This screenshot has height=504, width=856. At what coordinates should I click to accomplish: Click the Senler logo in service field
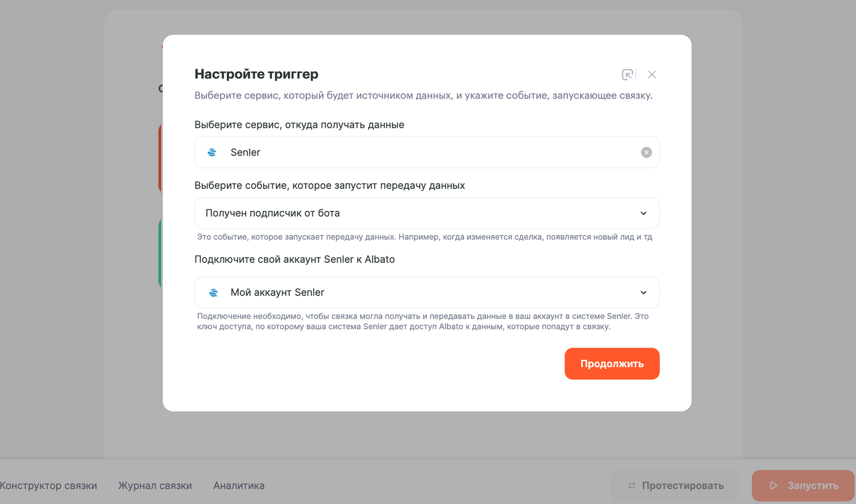pos(212,152)
